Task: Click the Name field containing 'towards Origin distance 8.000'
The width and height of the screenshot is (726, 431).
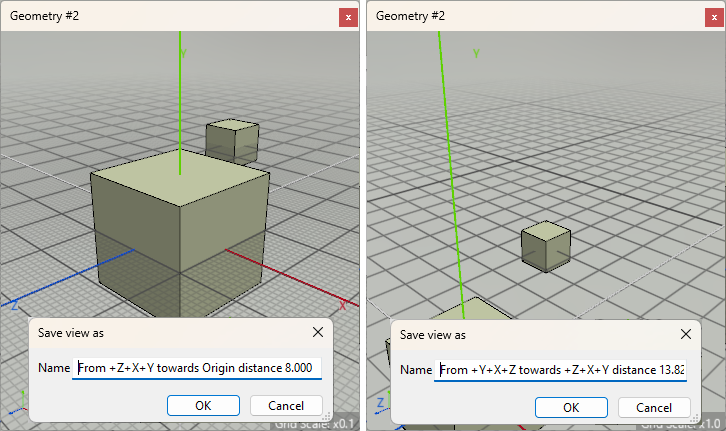Action: pyautogui.click(x=197, y=368)
